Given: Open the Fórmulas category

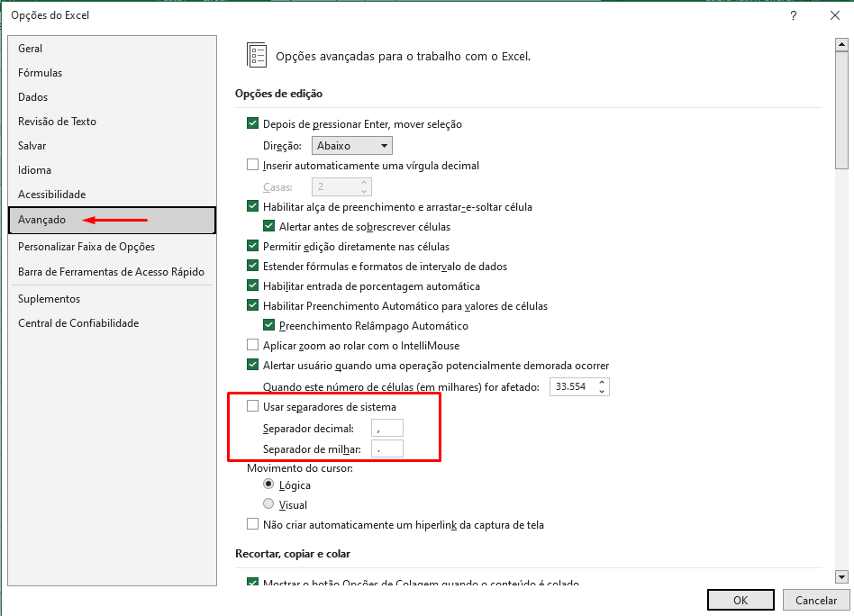Looking at the screenshot, I should click(x=113, y=72).
